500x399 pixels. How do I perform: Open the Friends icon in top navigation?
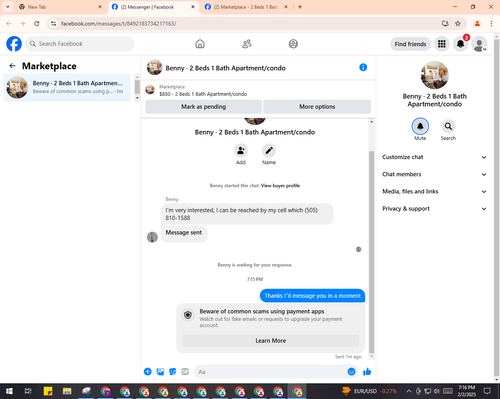pyautogui.click(x=247, y=44)
